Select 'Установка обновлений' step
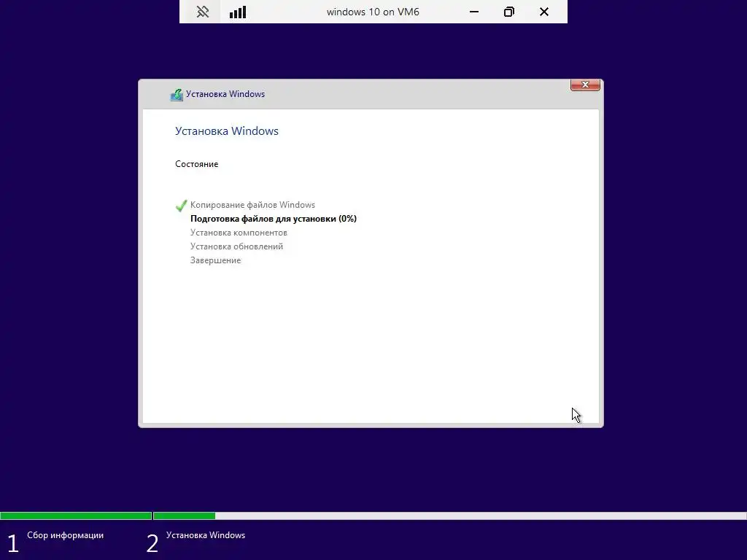Image resolution: width=747 pixels, height=560 pixels. pyautogui.click(x=237, y=246)
